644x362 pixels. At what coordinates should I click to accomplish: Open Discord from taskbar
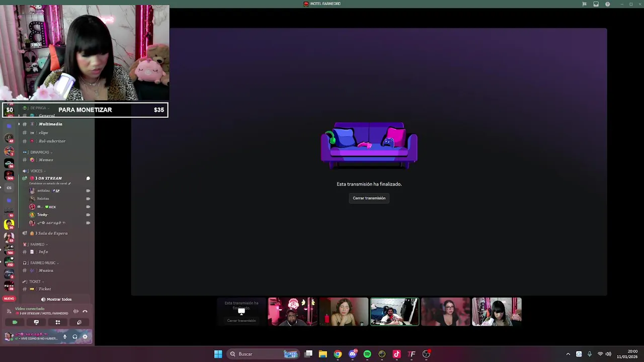coord(353,354)
